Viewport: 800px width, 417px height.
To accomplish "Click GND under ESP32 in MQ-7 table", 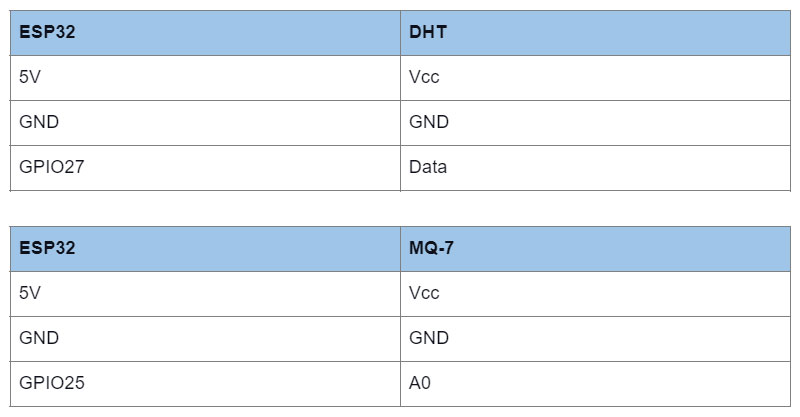I will click(205, 338).
